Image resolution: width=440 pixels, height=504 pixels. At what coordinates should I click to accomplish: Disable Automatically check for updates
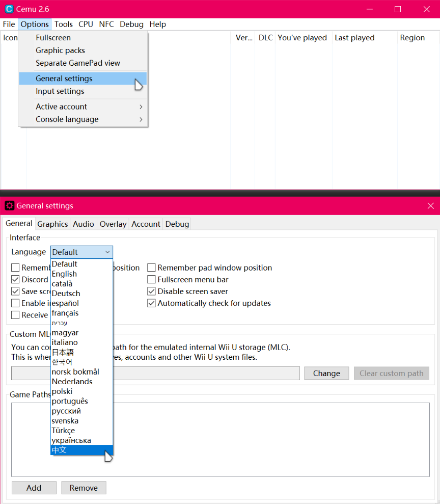pos(152,303)
